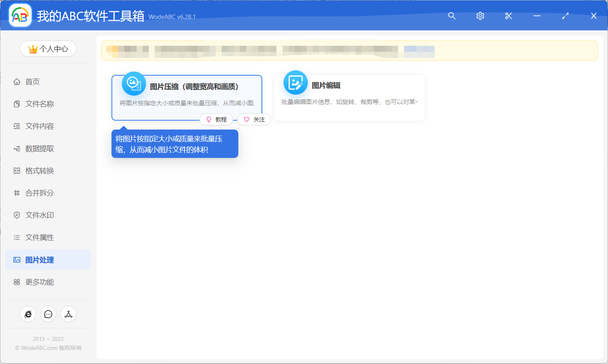Click the 图片压缩 camera tool icon
Image resolution: width=608 pixels, height=364 pixels.
point(134,83)
